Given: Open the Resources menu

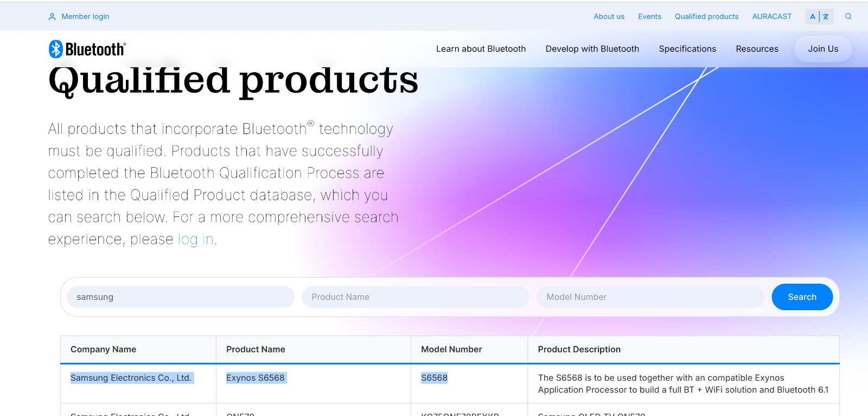Looking at the screenshot, I should 757,49.
